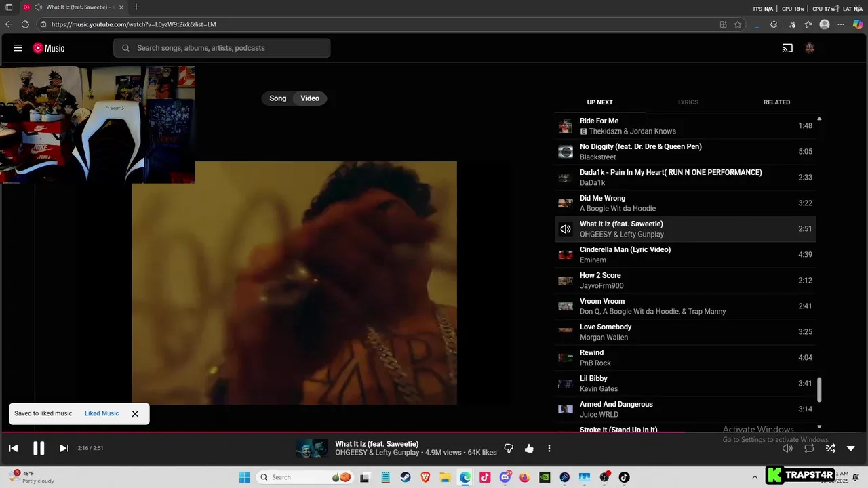Viewport: 868px width, 488px height.
Task: Open Brave browser from the taskbar
Action: pos(425,477)
